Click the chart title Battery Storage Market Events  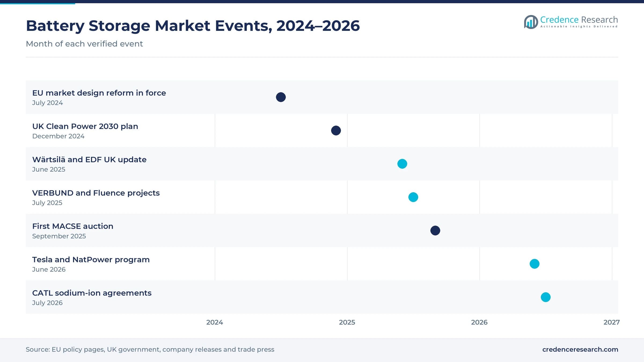coord(193,26)
